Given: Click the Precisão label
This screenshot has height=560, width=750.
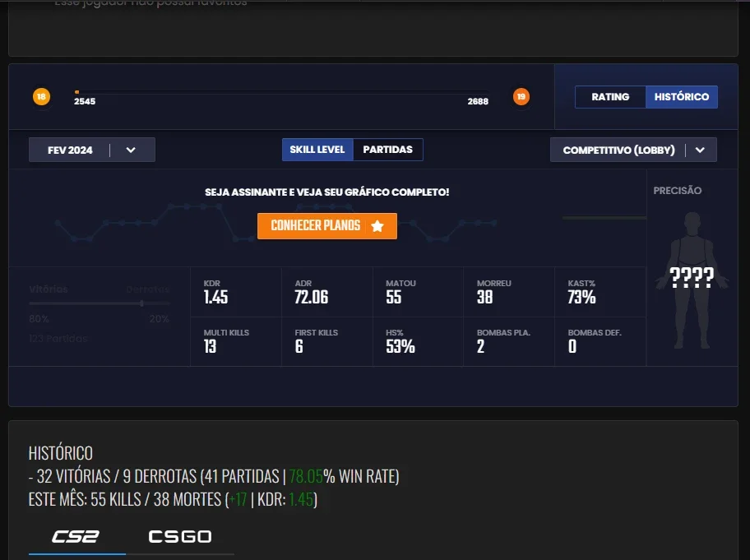Looking at the screenshot, I should [x=678, y=190].
